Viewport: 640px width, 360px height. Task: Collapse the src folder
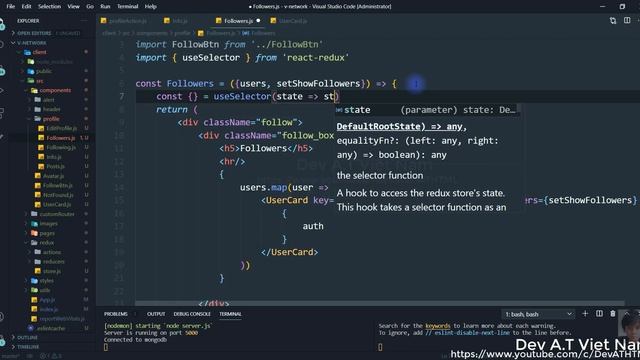(x=40, y=81)
